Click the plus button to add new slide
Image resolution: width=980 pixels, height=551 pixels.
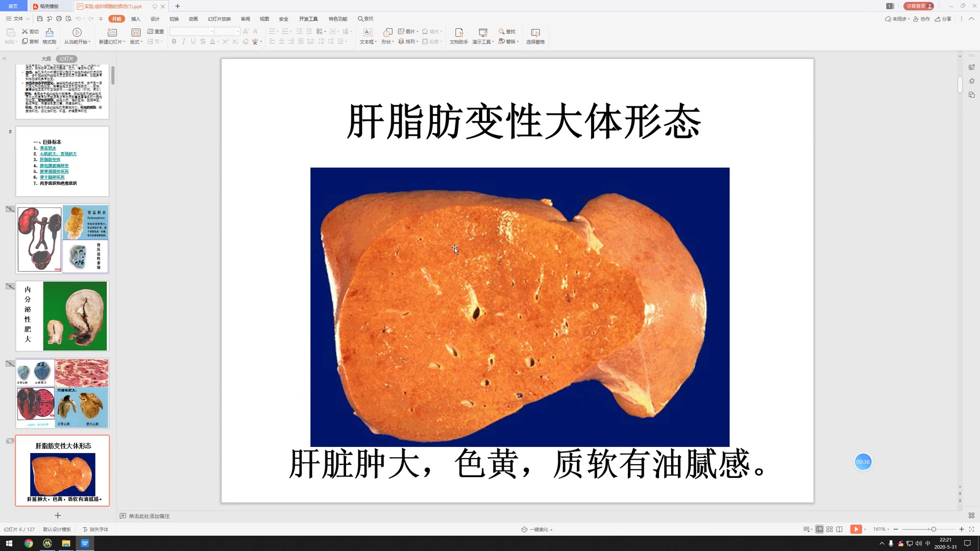pos(58,516)
